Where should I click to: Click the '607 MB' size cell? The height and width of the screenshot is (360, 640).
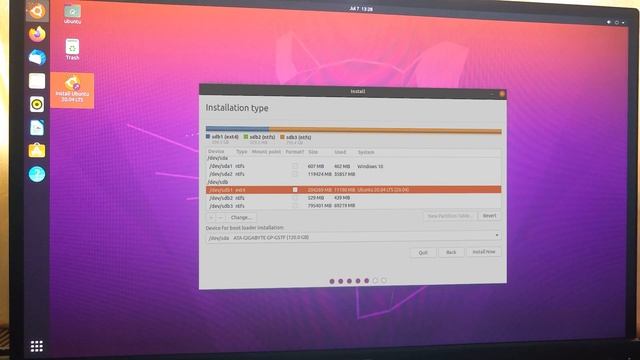pyautogui.click(x=316, y=167)
